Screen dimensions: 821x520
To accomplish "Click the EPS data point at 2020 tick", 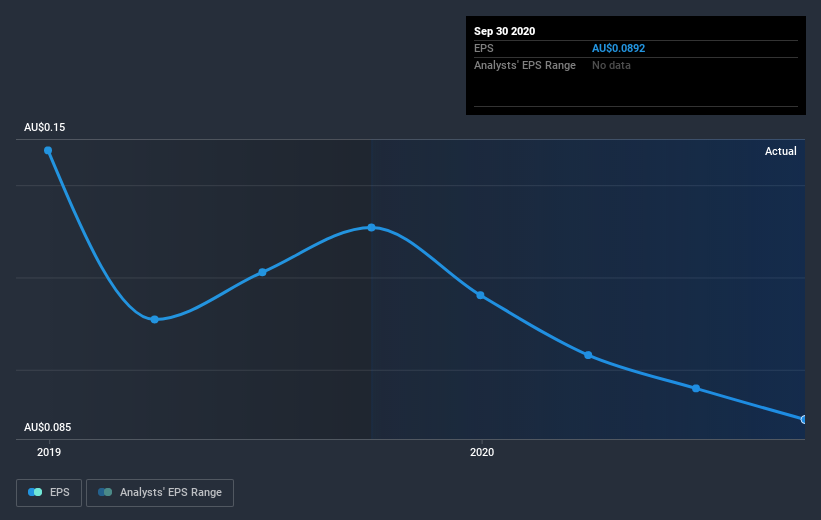I will tap(480, 295).
